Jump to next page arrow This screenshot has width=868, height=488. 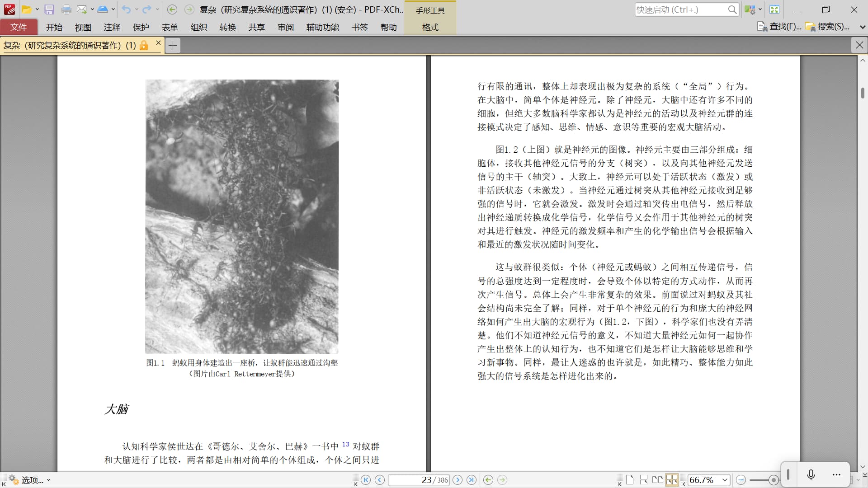click(x=458, y=480)
